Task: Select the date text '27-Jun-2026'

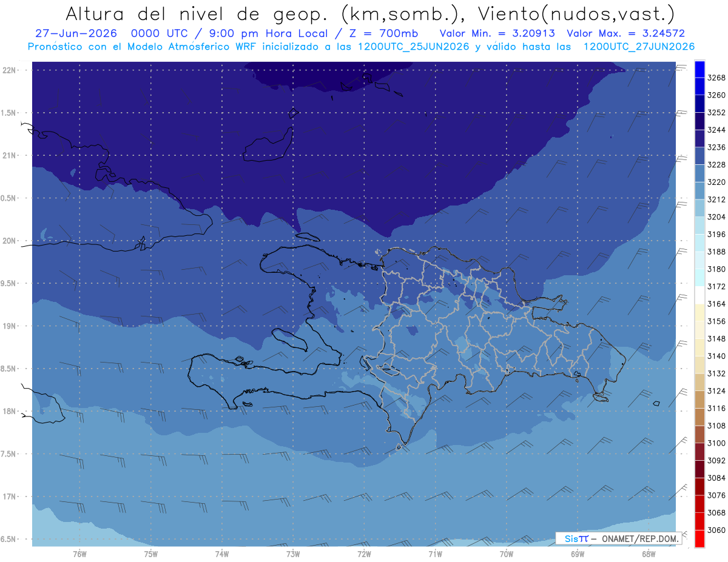Action: click(x=76, y=33)
